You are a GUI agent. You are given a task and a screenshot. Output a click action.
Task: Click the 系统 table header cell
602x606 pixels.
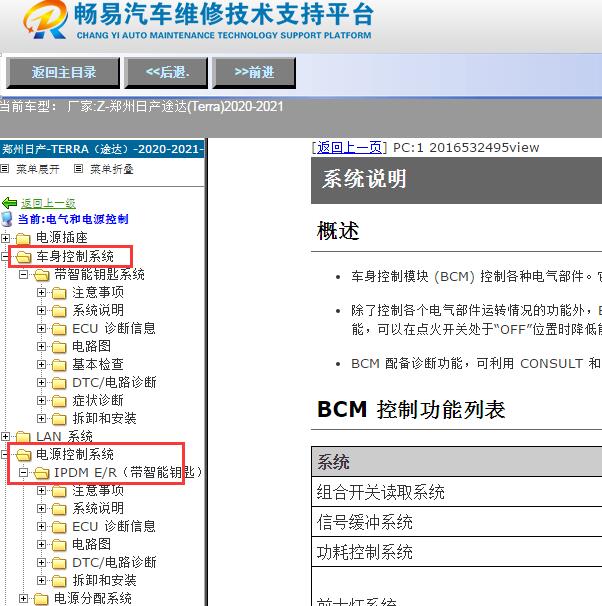pos(457,462)
